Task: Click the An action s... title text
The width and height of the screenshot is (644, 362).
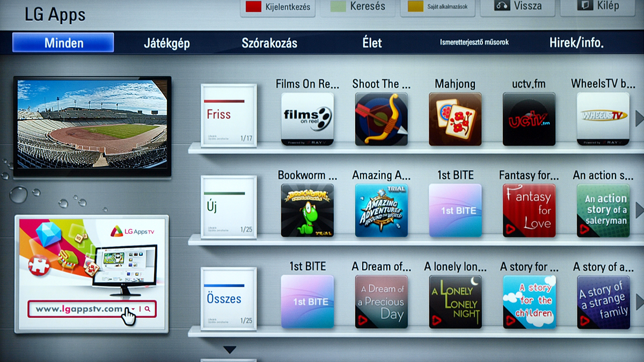Action: (603, 175)
